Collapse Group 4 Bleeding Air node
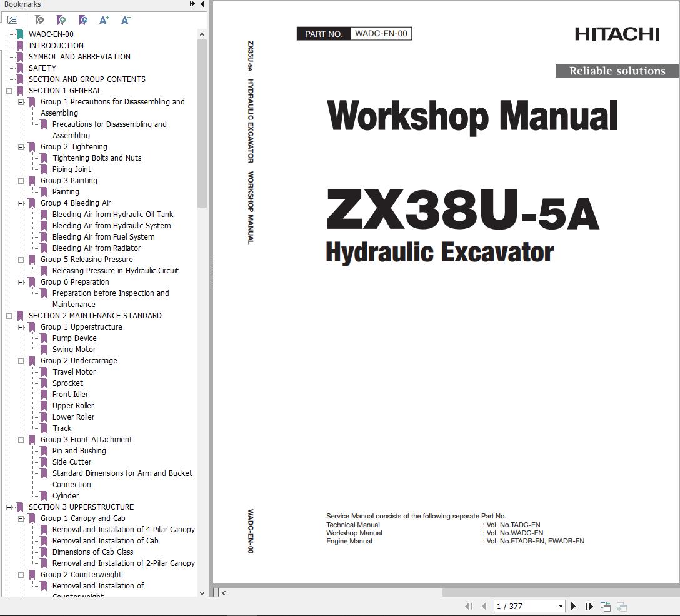This screenshot has width=680, height=616. pos(21,203)
